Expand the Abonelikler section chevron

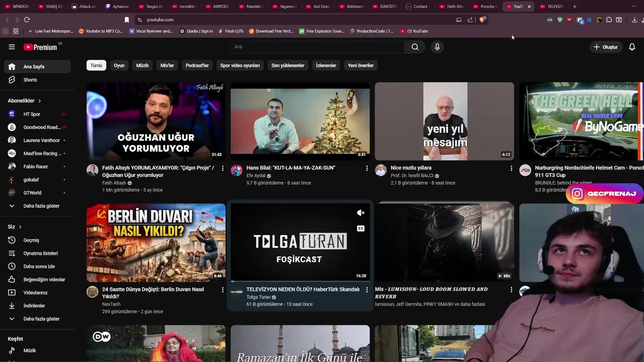(39, 101)
